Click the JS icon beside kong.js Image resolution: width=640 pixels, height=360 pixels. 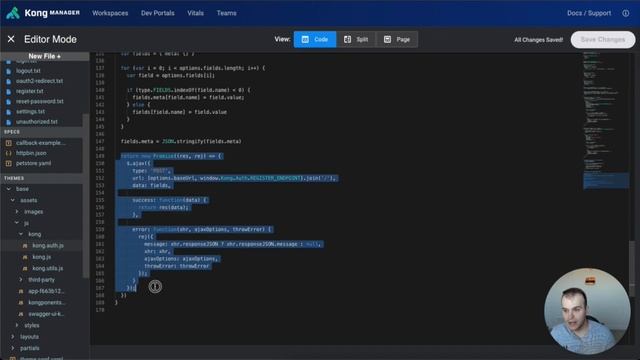point(25,257)
